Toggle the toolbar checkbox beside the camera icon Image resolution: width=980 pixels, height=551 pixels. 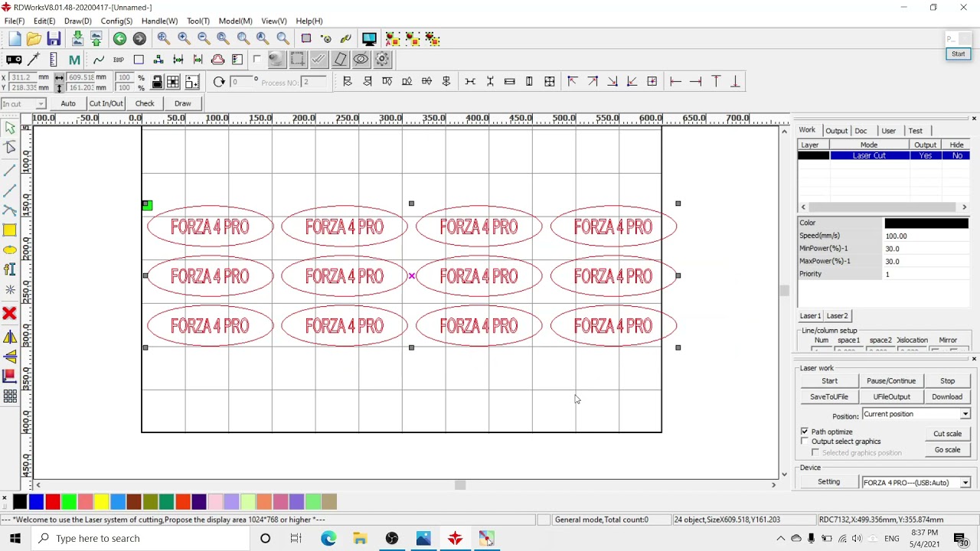(x=256, y=60)
